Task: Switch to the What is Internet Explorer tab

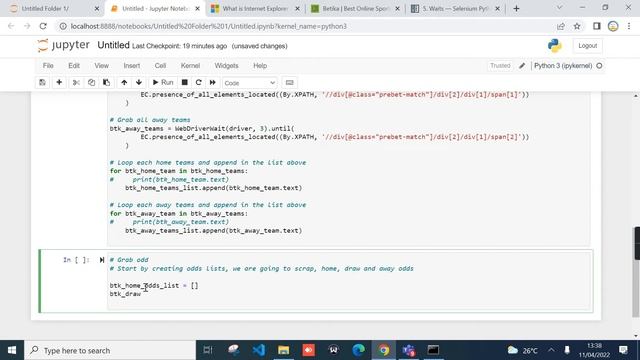Action: point(256,9)
